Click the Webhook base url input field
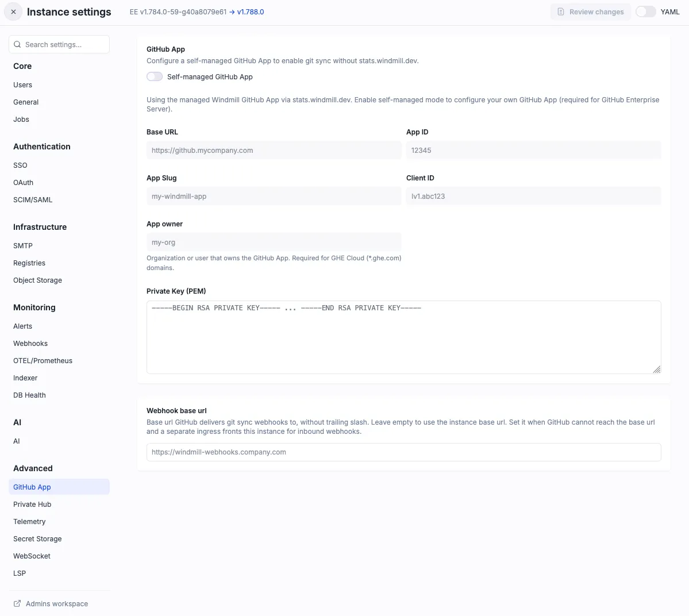The width and height of the screenshot is (689, 616). (404, 452)
